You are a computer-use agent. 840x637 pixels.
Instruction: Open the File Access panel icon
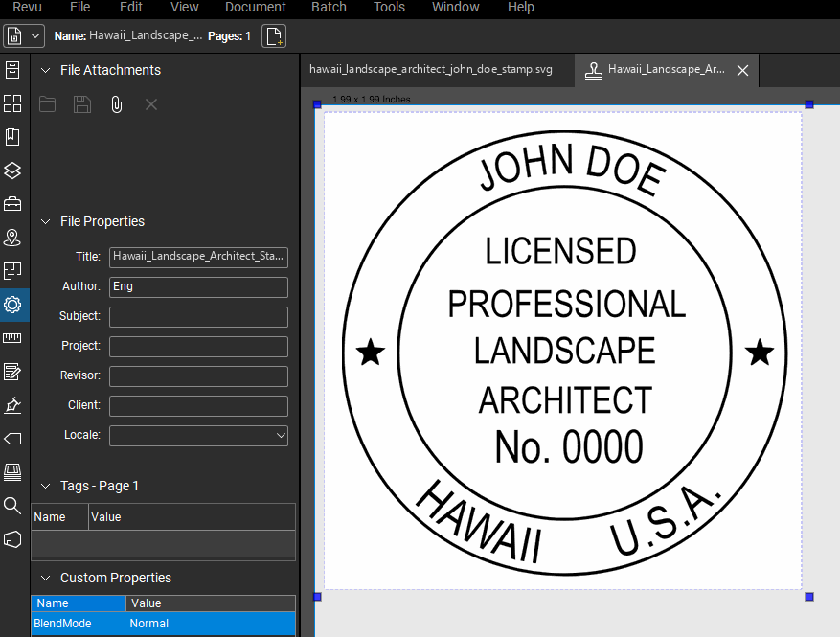pyautogui.click(x=12, y=70)
